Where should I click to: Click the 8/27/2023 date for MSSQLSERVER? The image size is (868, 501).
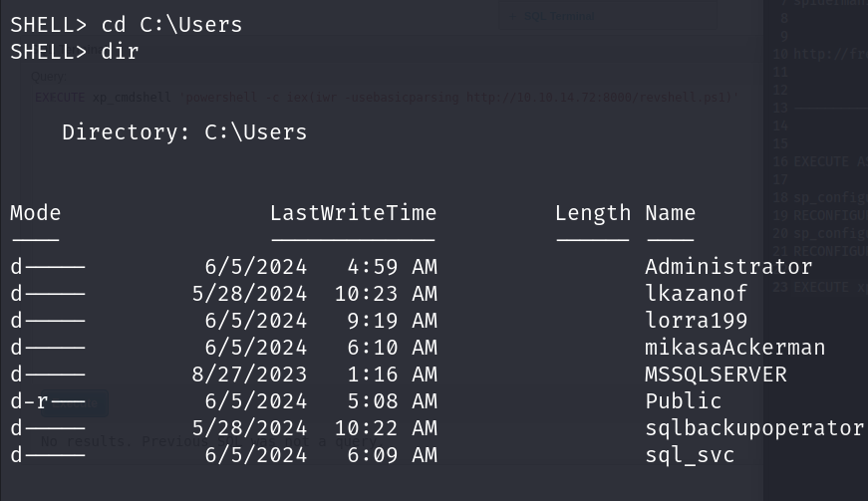pos(249,375)
